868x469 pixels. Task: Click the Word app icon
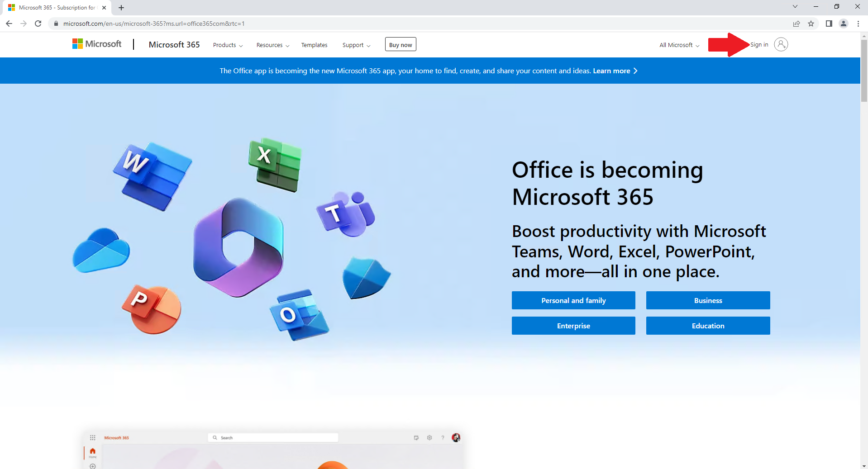(x=153, y=176)
